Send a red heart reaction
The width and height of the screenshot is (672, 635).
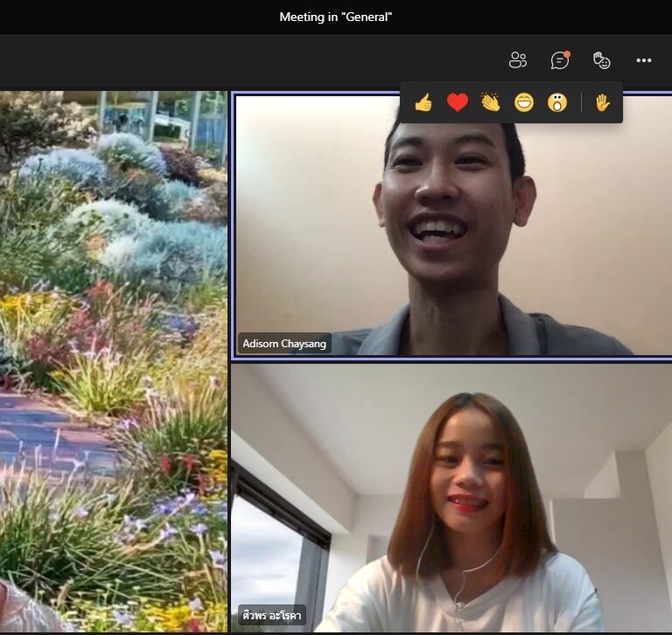[x=458, y=103]
